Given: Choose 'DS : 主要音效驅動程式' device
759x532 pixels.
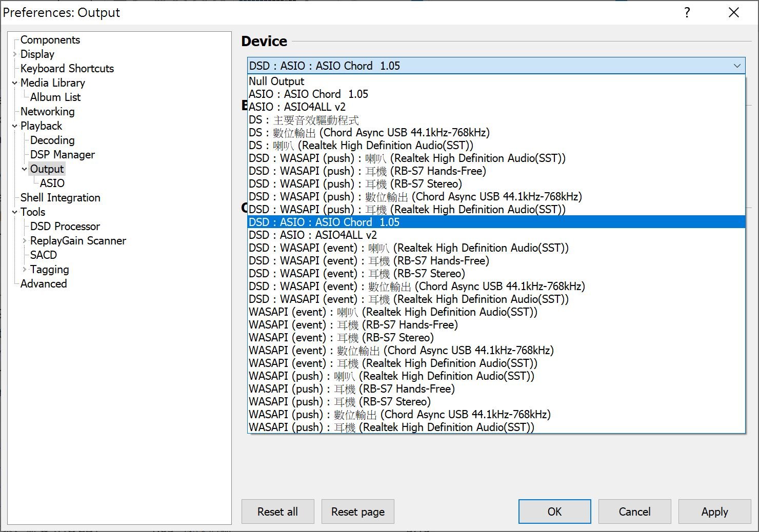Looking at the screenshot, I should click(x=496, y=119).
